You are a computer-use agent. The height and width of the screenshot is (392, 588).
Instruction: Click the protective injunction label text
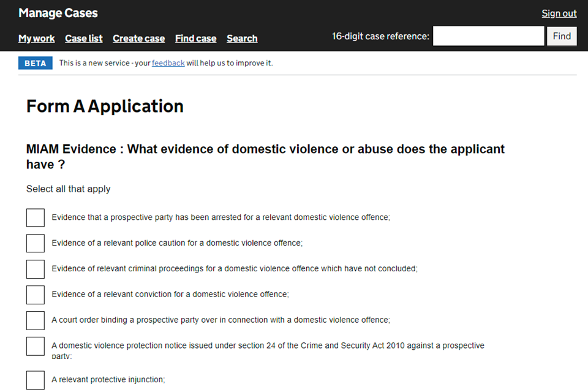coord(108,380)
